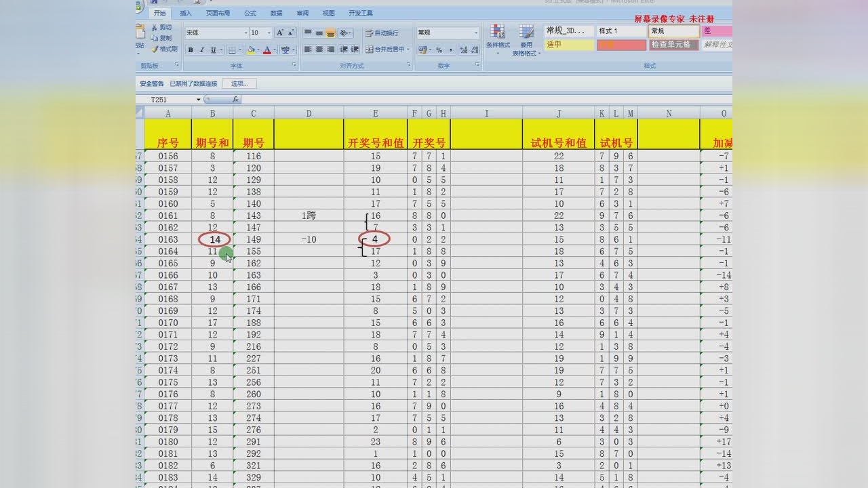This screenshot has width=868, height=488.
Task: Toggle Italic formatting
Action: pos(202,49)
